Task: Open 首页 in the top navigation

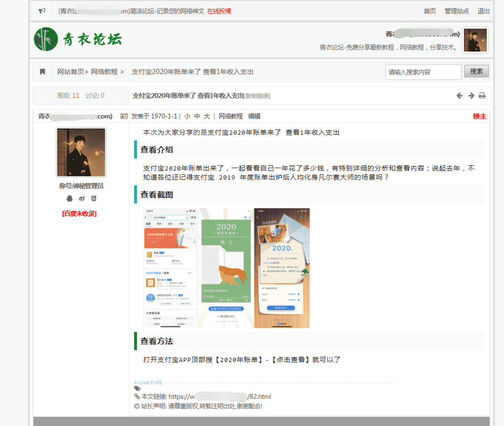Action: (x=430, y=11)
